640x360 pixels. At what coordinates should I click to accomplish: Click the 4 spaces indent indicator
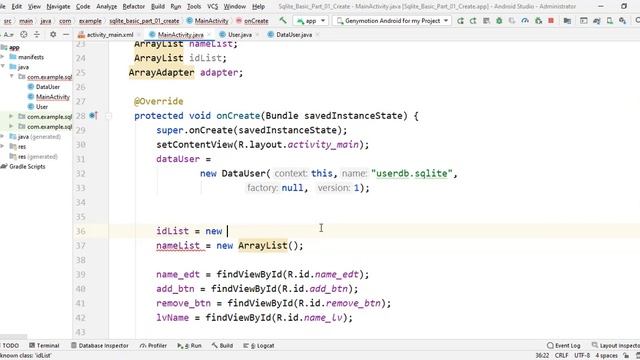(x=606, y=356)
